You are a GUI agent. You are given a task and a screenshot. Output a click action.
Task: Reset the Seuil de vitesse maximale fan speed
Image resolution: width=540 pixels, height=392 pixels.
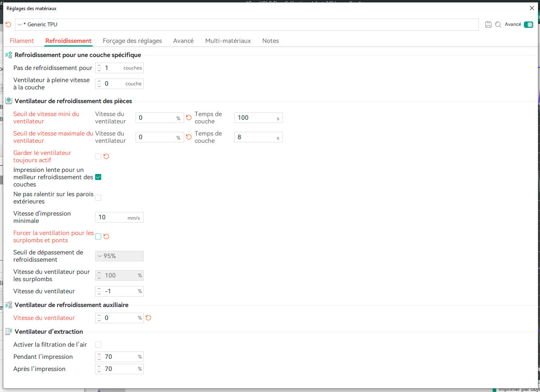pos(189,137)
